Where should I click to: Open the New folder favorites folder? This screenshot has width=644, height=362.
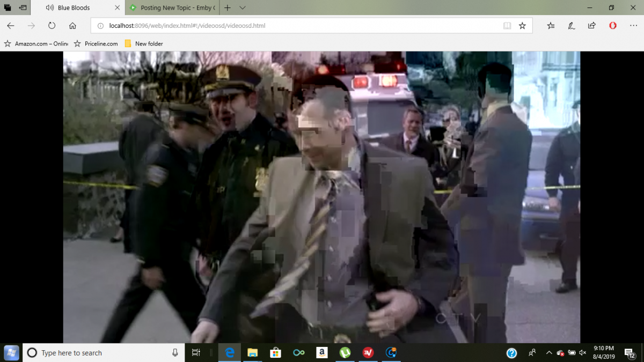(x=144, y=43)
